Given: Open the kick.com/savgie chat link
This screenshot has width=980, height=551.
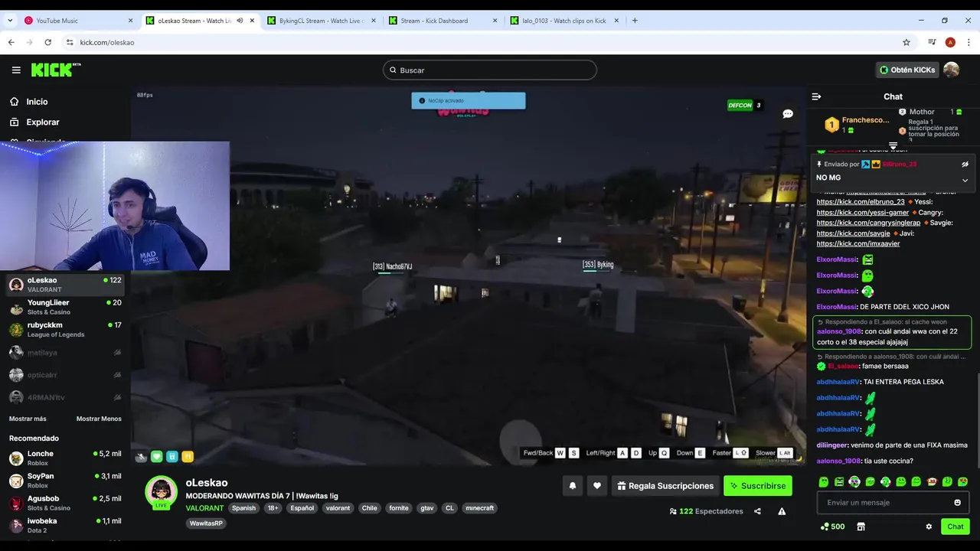Looking at the screenshot, I should (853, 233).
